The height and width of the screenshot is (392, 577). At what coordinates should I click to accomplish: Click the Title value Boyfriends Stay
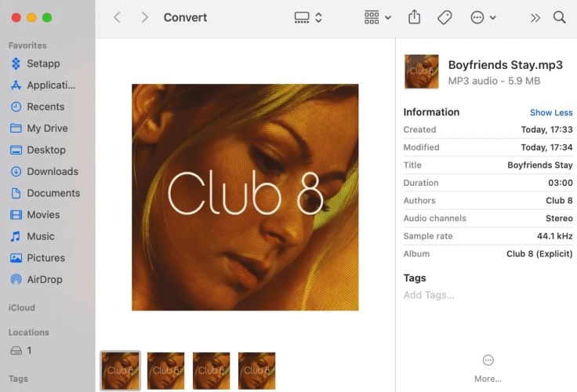pos(540,165)
